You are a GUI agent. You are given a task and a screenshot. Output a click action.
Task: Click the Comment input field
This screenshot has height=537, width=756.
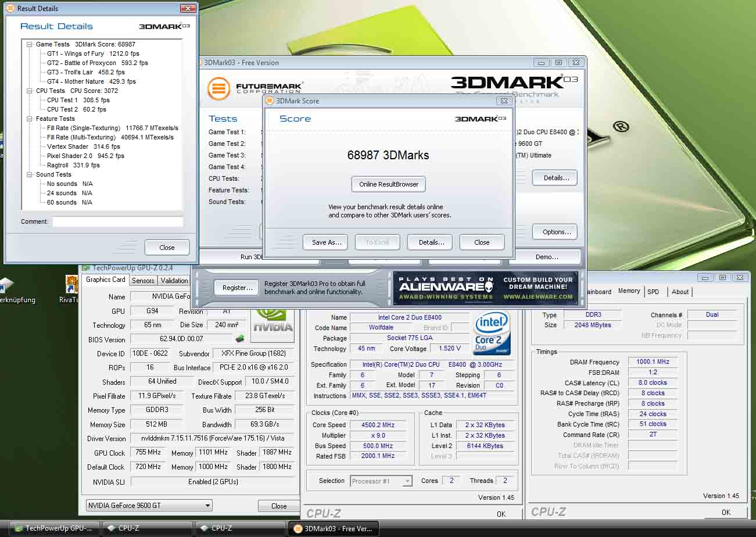pos(118,221)
